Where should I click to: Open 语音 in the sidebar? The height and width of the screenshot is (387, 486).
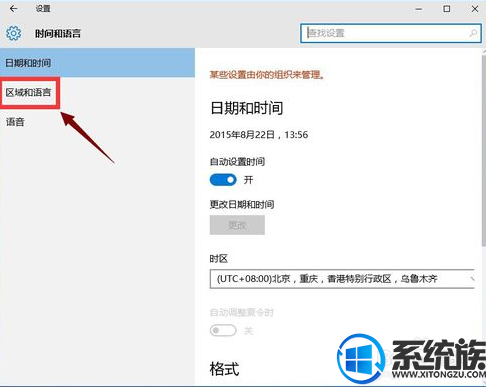(15, 122)
